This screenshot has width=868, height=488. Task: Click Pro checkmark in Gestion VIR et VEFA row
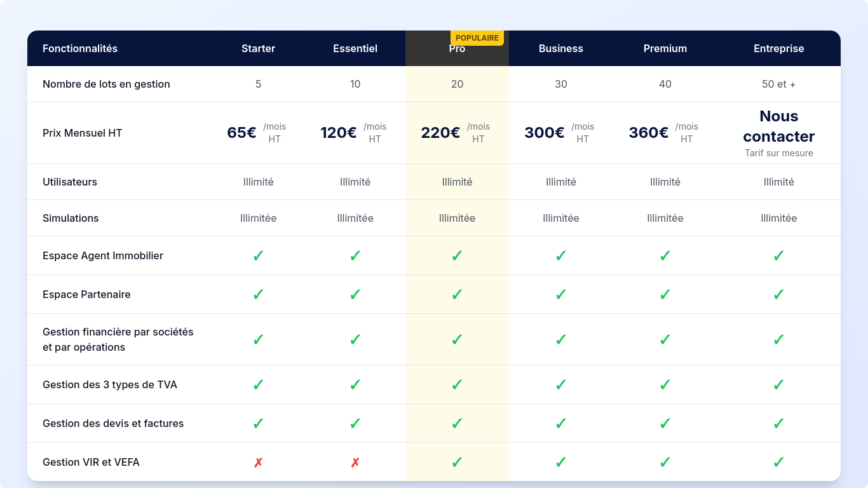457,463
